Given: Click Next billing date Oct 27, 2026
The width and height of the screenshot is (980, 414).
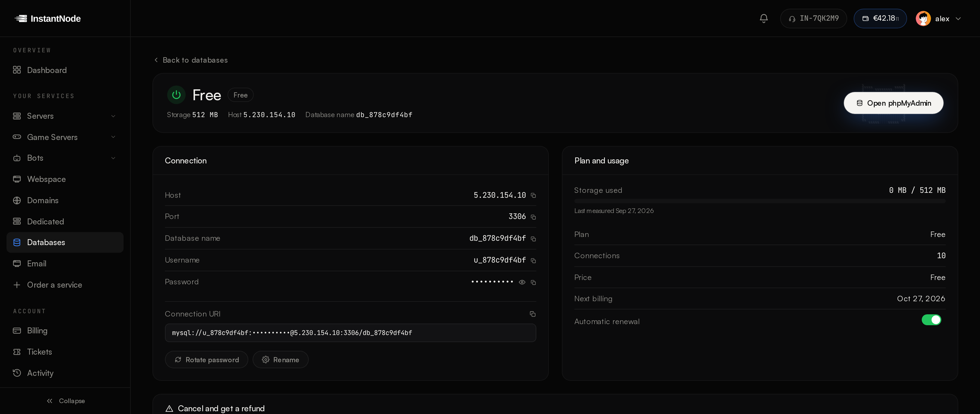Looking at the screenshot, I should pyautogui.click(x=921, y=299).
